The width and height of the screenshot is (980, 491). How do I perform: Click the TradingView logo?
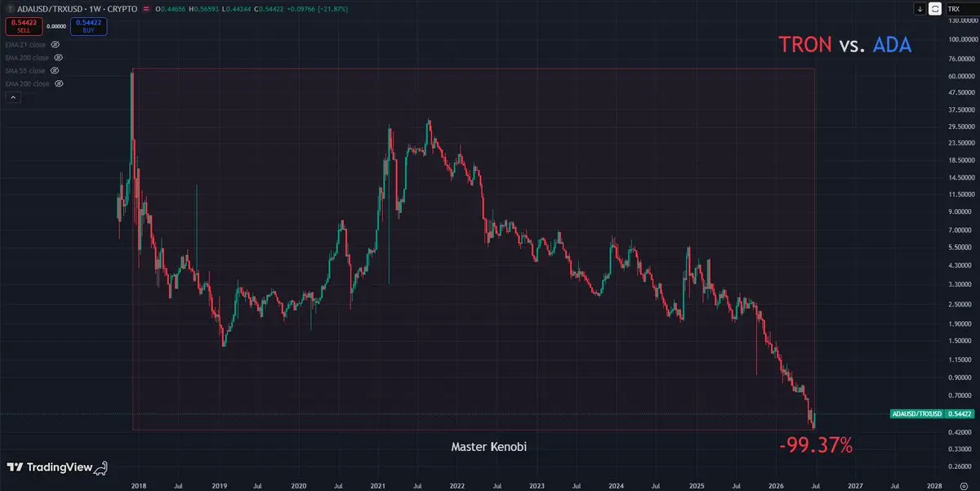pyautogui.click(x=57, y=467)
